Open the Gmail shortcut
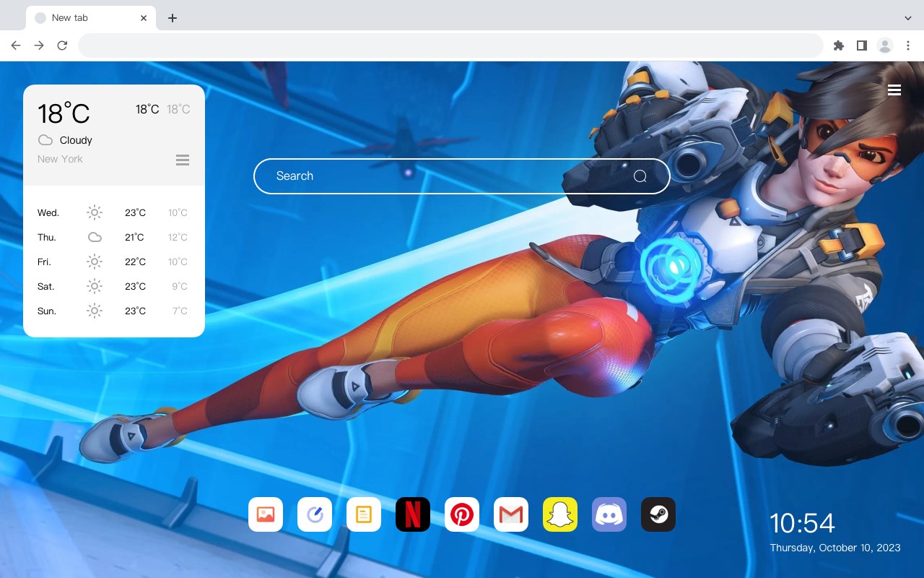The width and height of the screenshot is (924, 578). (511, 514)
